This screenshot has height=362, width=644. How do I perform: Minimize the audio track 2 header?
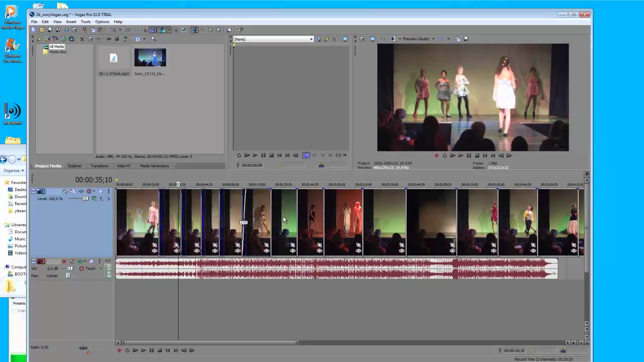[x=34, y=261]
